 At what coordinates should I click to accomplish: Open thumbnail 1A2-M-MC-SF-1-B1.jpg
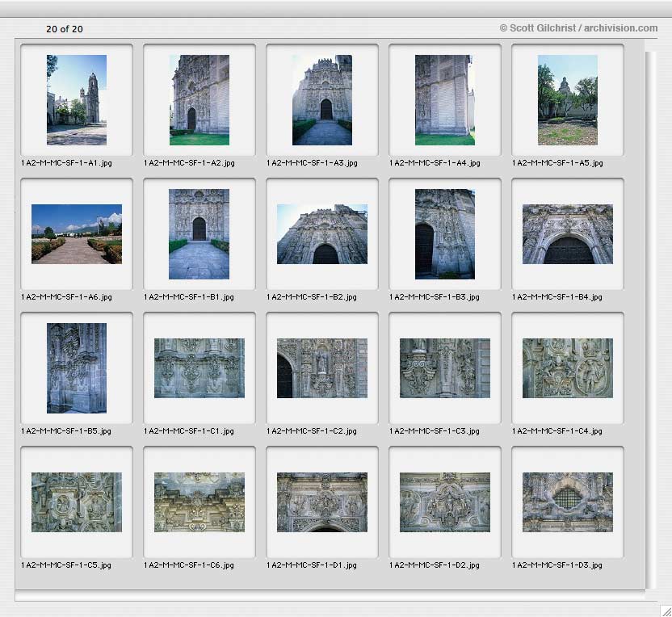click(199, 234)
